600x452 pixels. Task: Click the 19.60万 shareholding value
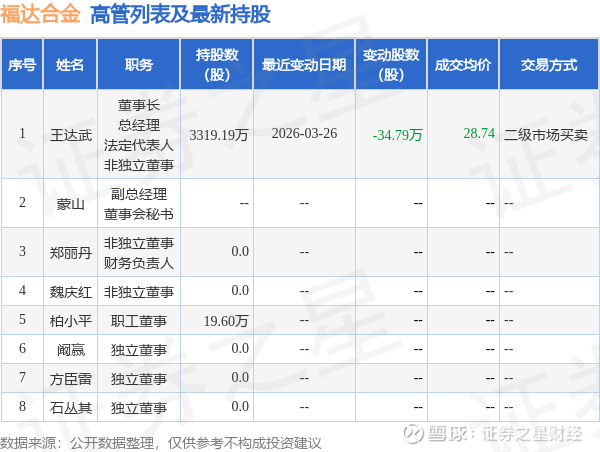226,321
